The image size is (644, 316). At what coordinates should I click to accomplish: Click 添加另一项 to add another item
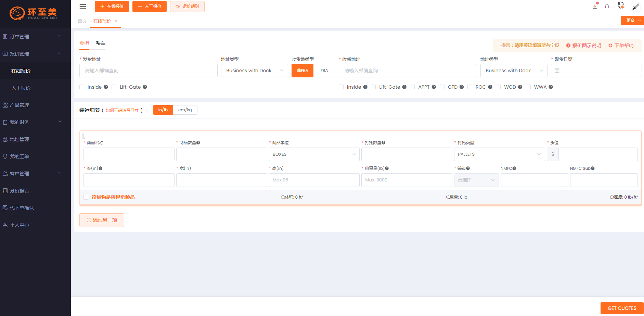102,220
